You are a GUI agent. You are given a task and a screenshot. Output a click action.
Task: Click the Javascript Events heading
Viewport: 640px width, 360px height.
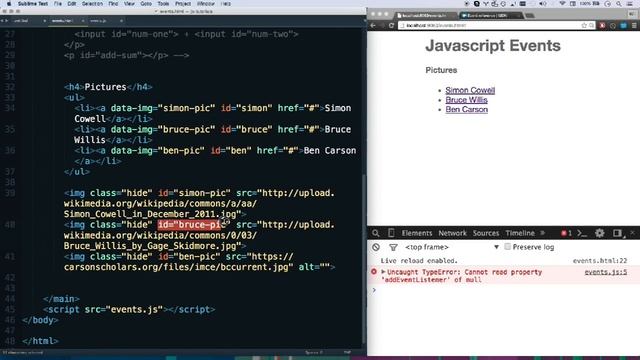point(493,45)
